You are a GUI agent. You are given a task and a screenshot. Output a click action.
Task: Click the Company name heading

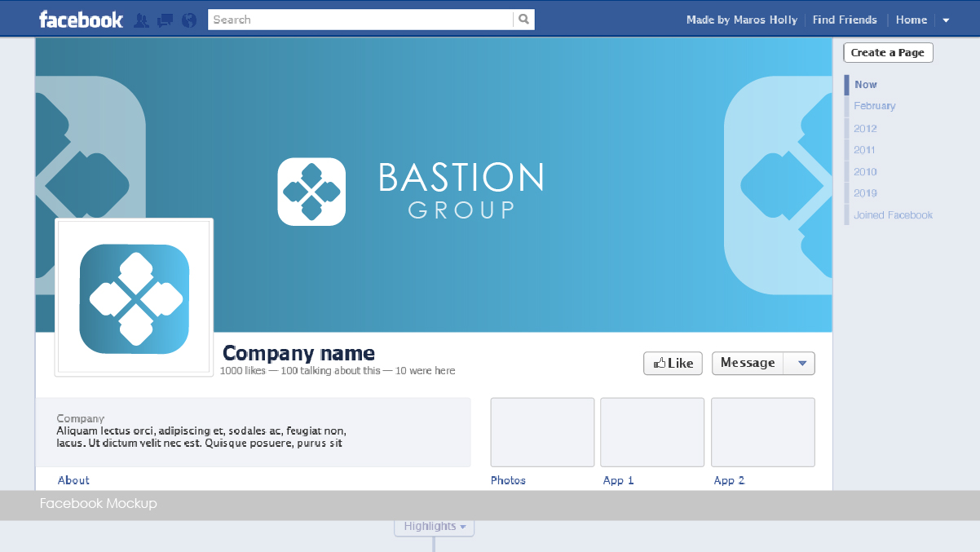click(x=298, y=353)
